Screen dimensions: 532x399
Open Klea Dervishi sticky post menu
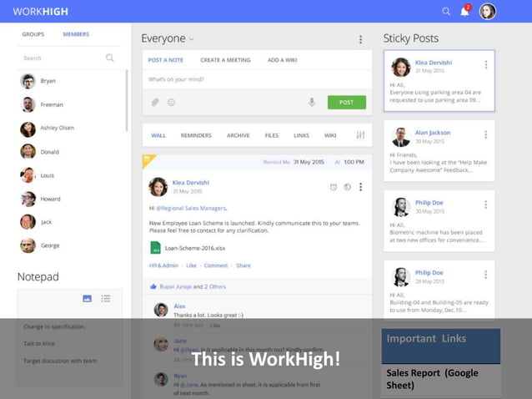tap(486, 65)
